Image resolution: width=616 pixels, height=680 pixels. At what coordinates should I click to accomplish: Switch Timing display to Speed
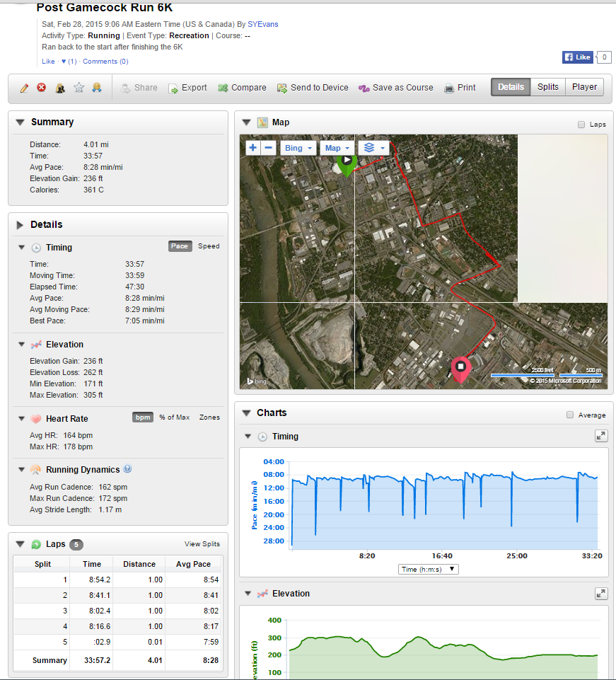pyautogui.click(x=209, y=246)
